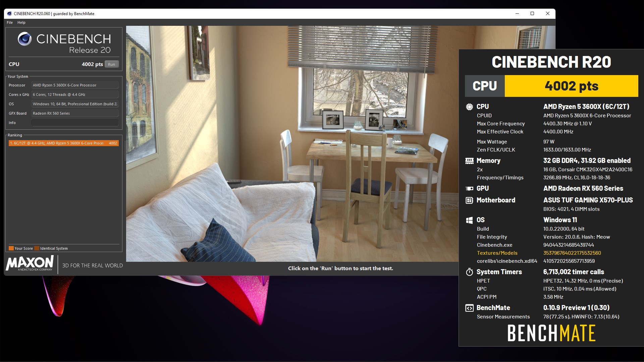Click the Cinebench title bar app icon

coord(9,14)
